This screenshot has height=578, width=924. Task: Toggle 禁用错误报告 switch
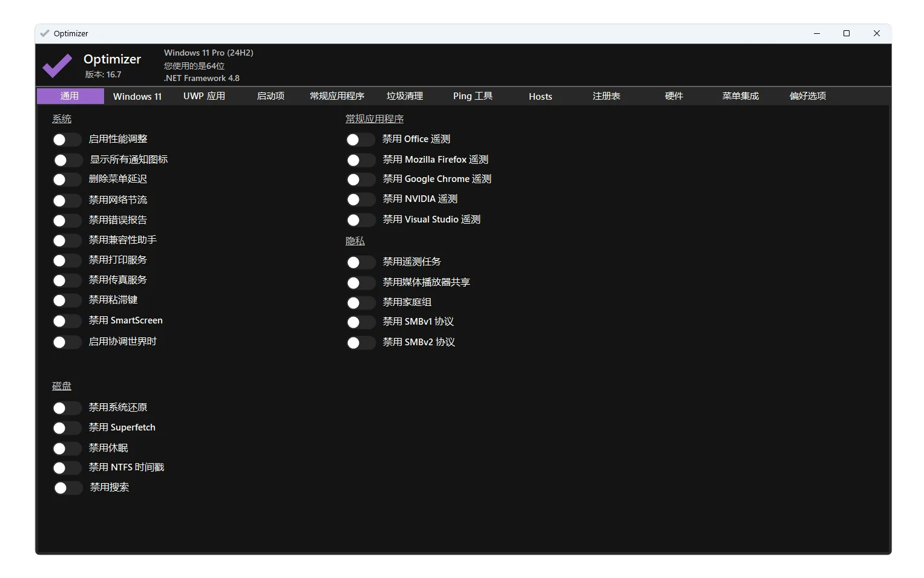(x=67, y=221)
